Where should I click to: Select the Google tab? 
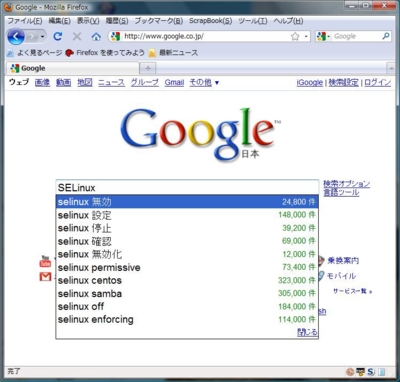pos(72,68)
